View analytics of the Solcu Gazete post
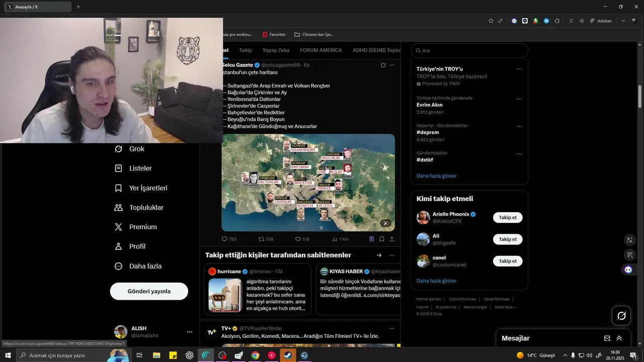 (341, 239)
